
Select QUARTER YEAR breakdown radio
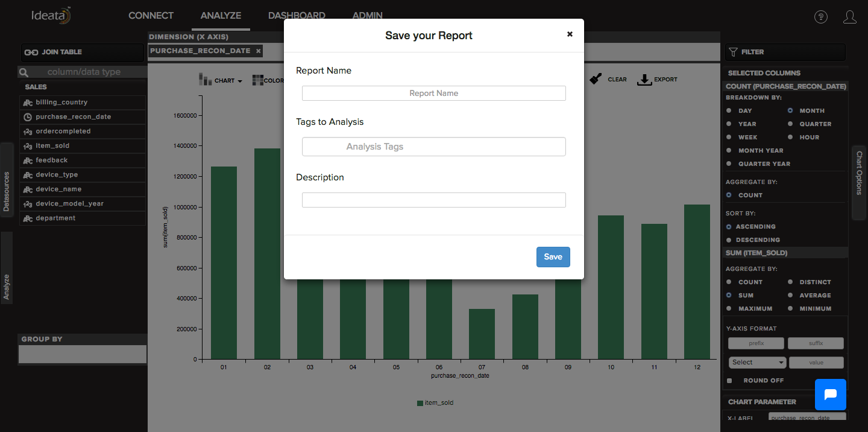tap(729, 164)
